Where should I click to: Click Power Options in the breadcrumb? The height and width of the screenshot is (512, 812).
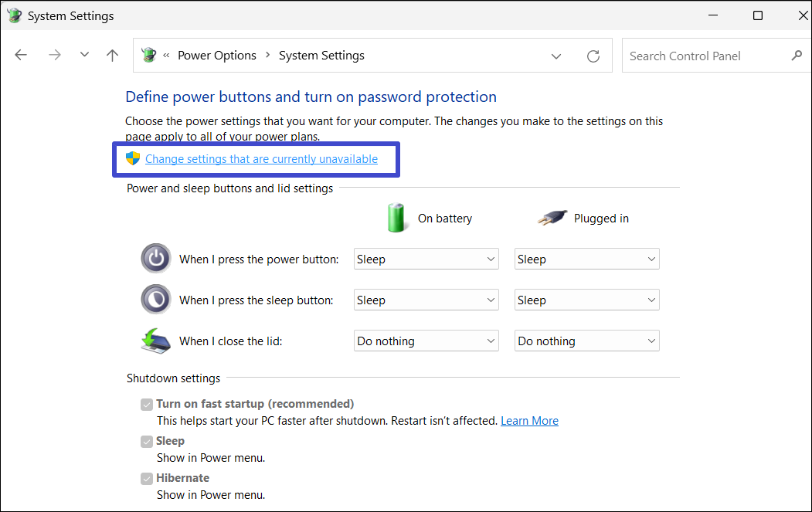[217, 56]
